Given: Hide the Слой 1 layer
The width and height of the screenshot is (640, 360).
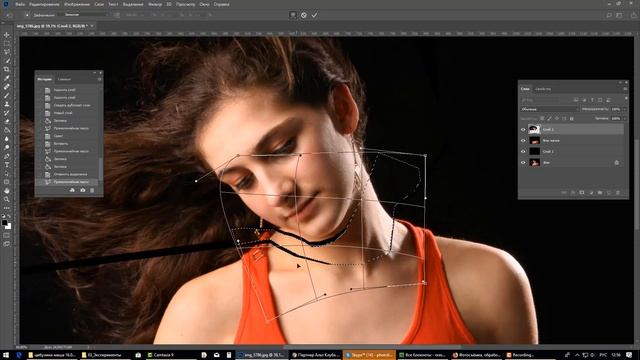Looking at the screenshot, I should click(x=523, y=151).
